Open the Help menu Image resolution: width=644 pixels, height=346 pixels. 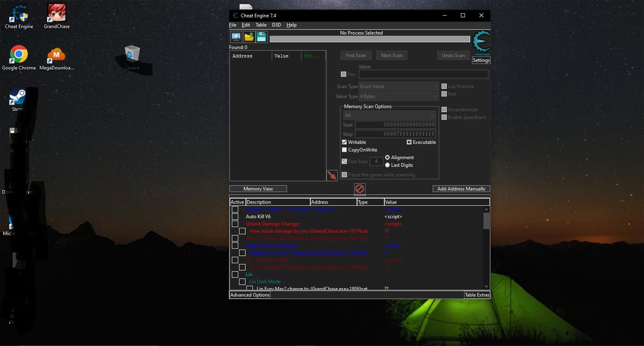click(292, 25)
